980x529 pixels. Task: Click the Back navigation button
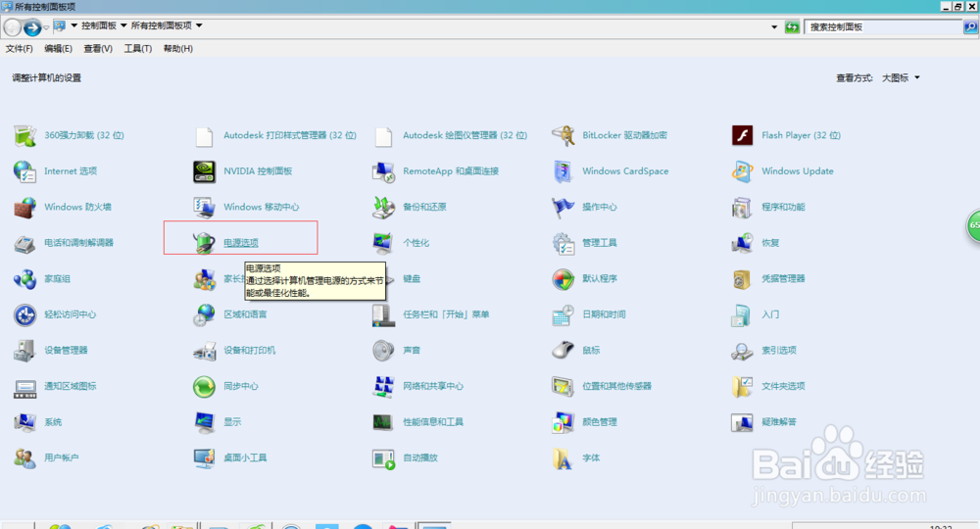pyautogui.click(x=13, y=27)
